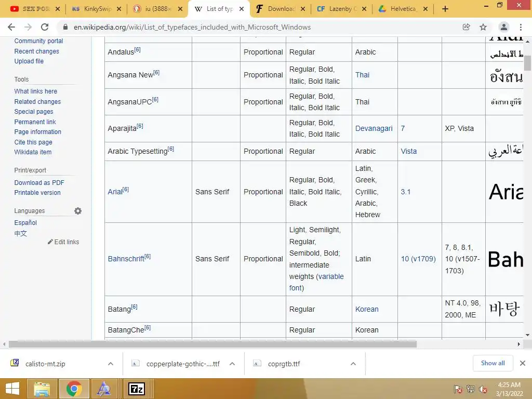This screenshot has width=532, height=399.
Task: Open the Chrome profile avatar
Action: (504, 27)
